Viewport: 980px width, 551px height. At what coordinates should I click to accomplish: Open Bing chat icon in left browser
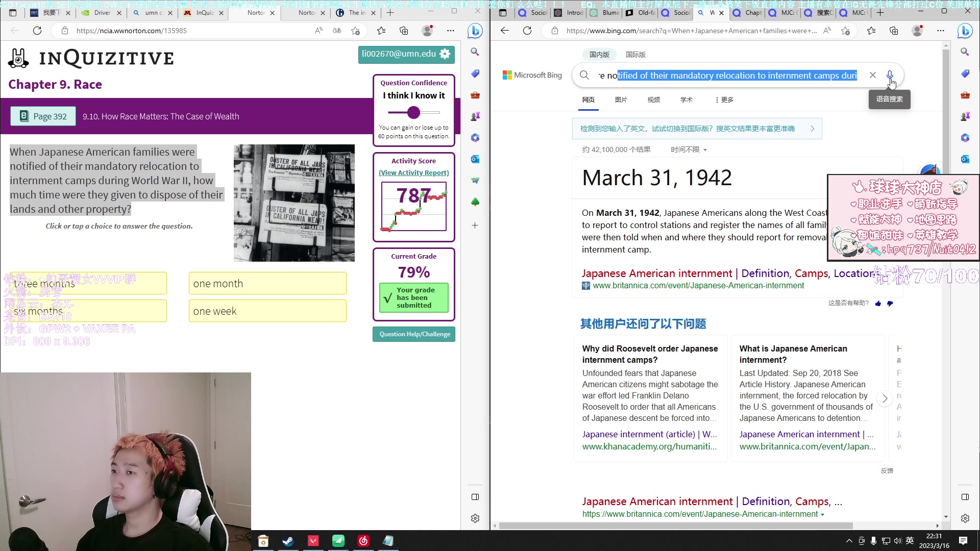[x=475, y=31]
